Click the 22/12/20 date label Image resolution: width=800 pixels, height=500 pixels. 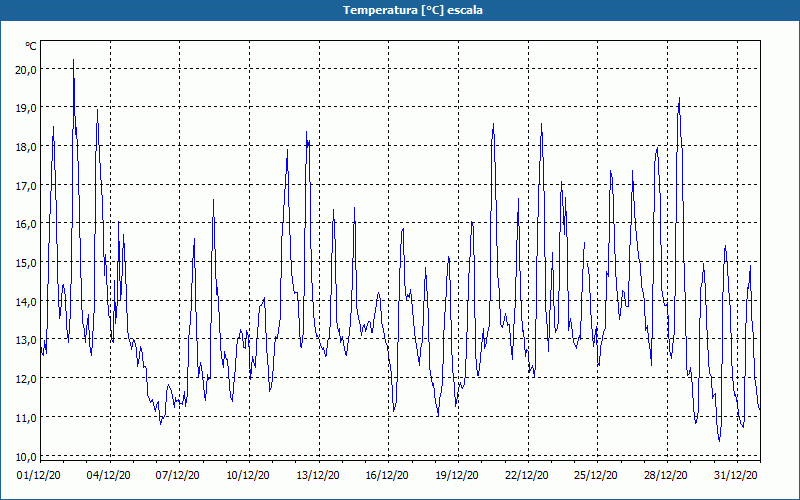click(527, 476)
